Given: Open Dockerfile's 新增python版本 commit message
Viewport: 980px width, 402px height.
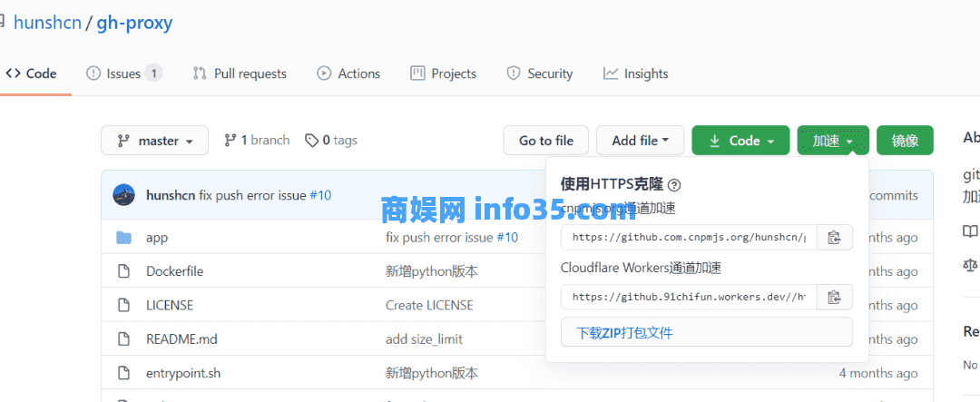Looking at the screenshot, I should (x=432, y=271).
